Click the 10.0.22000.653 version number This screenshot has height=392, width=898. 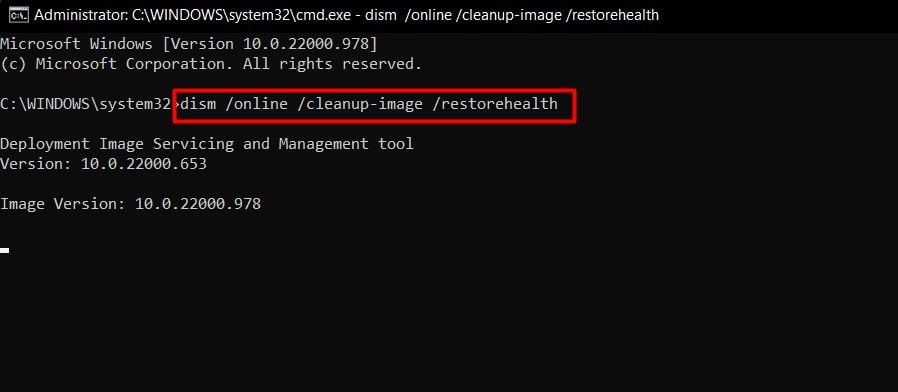(144, 164)
